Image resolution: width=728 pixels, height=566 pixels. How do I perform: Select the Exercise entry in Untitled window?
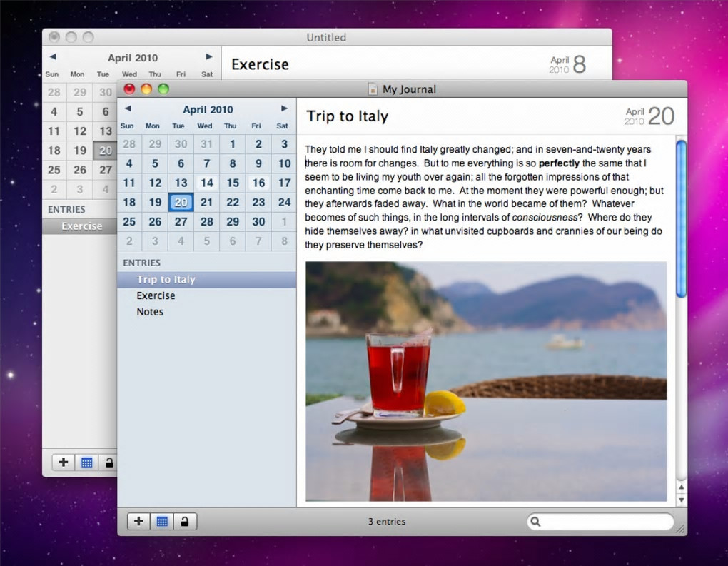pos(80,226)
